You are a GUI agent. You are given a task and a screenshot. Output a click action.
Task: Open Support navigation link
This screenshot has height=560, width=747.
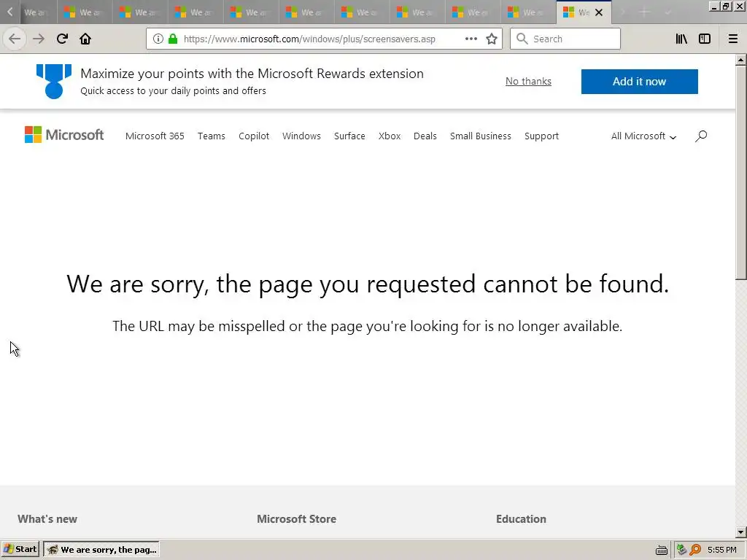pos(542,136)
